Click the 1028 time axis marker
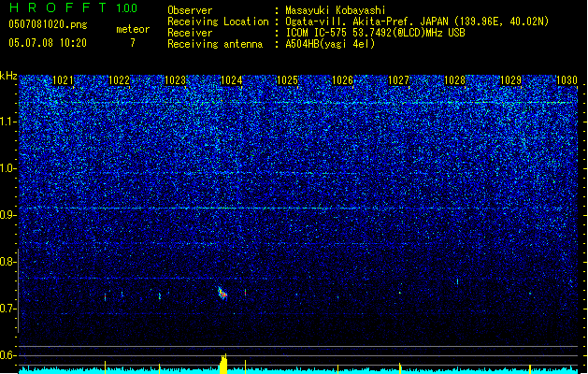The width and height of the screenshot is (588, 374). [x=454, y=80]
